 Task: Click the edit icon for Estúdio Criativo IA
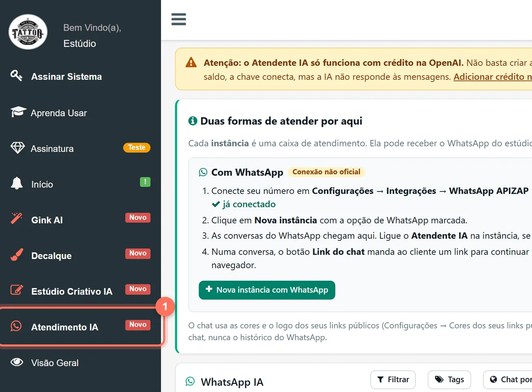pos(17,290)
